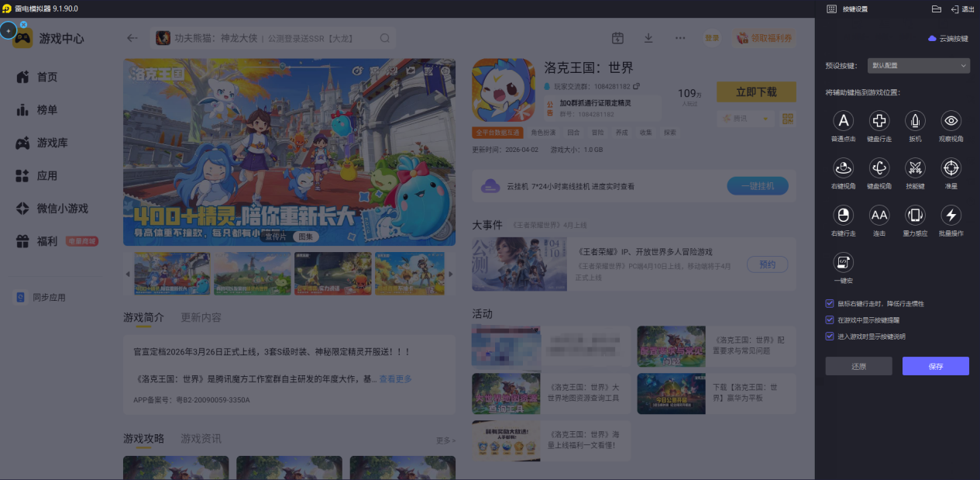Open 福利 in the sidebar
This screenshot has width=980, height=480.
pyautogui.click(x=47, y=241)
